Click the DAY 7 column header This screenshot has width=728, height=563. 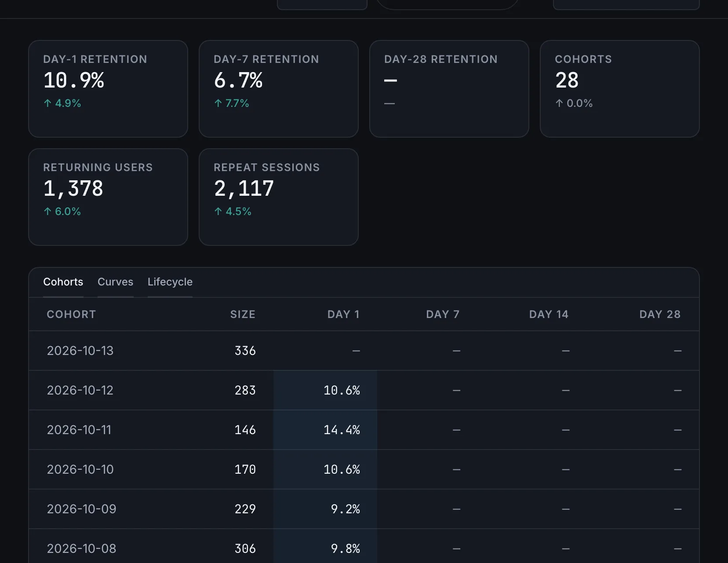tap(443, 314)
